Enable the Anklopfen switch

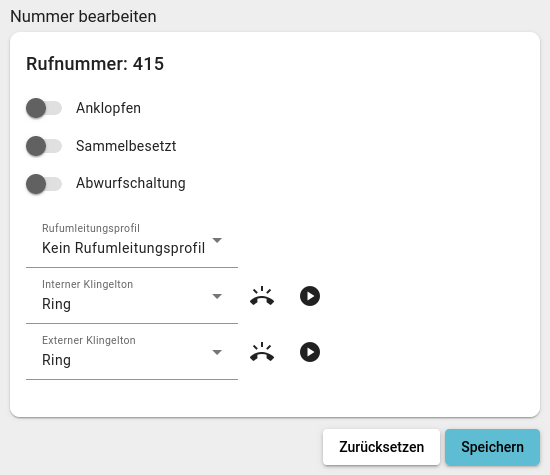(x=44, y=108)
